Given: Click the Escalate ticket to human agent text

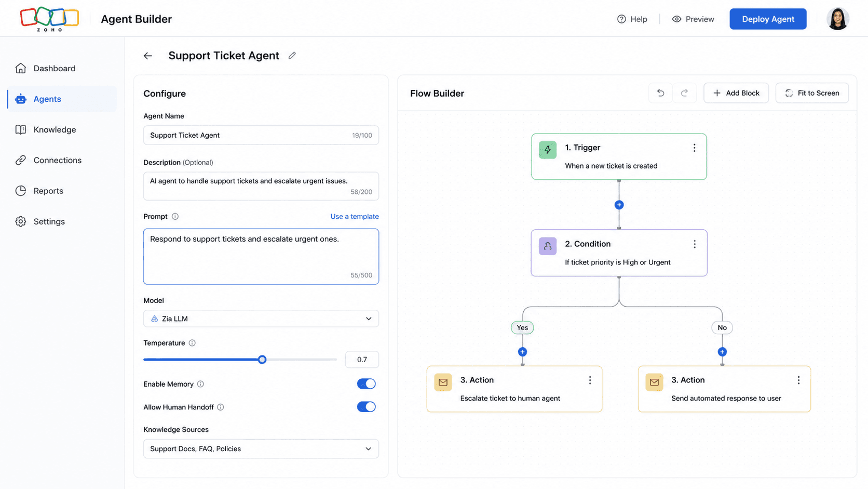Looking at the screenshot, I should (x=510, y=399).
